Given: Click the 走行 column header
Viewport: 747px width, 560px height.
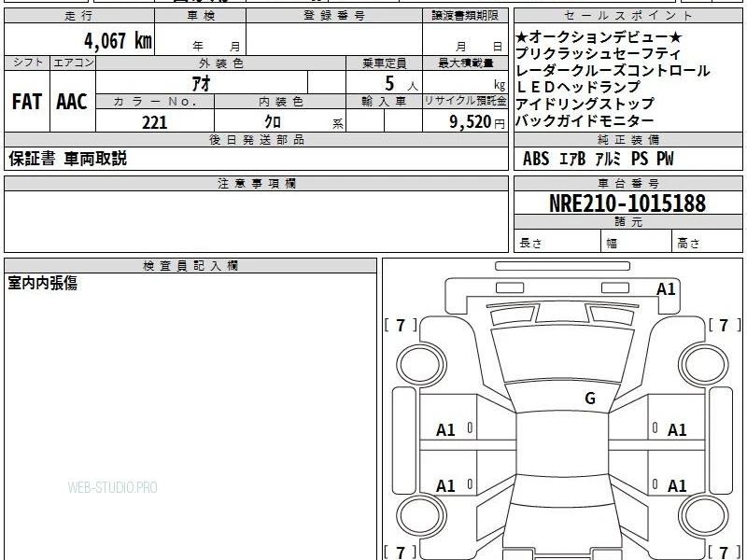Looking at the screenshot, I should [x=78, y=16].
